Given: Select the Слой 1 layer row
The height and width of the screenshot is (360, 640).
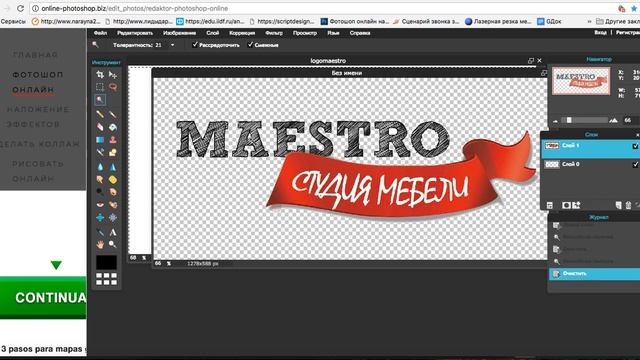Looking at the screenshot, I should 591,149.
